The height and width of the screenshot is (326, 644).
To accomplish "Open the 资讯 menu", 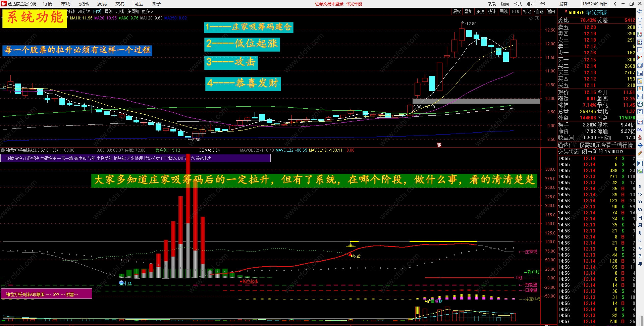I will pos(84,4).
